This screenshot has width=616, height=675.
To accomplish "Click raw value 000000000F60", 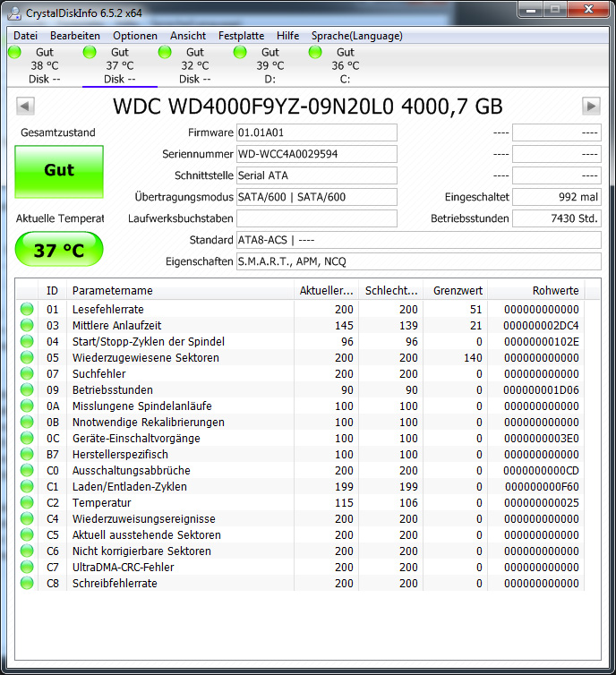I will (542, 486).
